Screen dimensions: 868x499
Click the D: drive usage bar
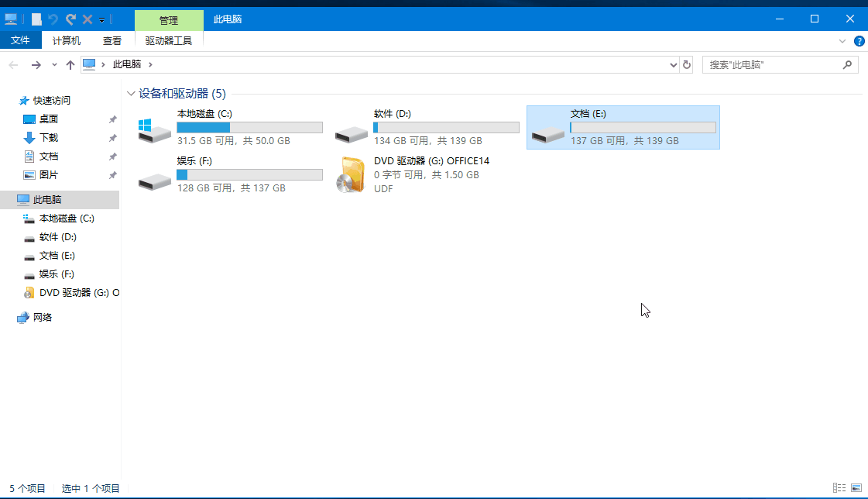446,127
